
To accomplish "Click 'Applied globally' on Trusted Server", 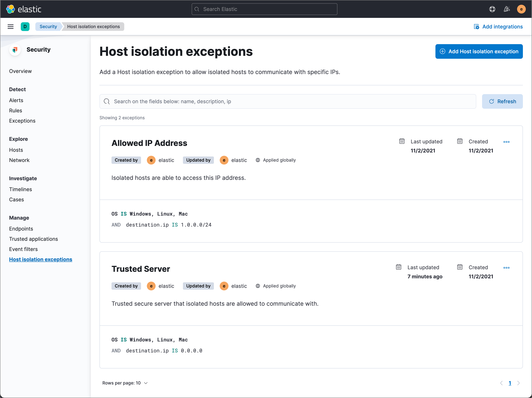I will 279,286.
